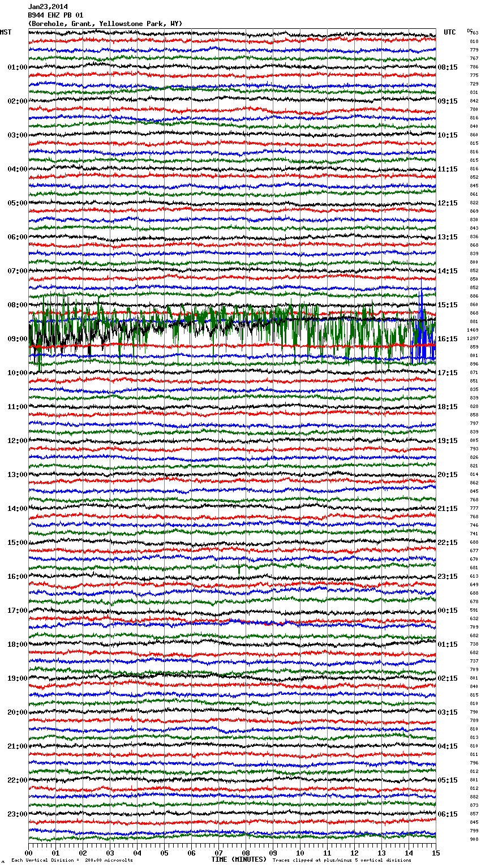
Task: Click the 17:00 MST time label
Action: 18,611
